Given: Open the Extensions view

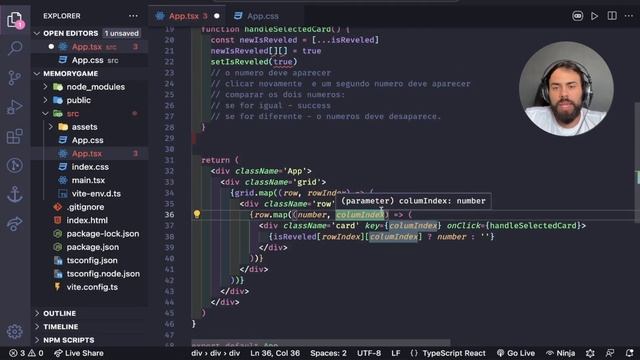Looking at the screenshot, I should pyautogui.click(x=15, y=136).
